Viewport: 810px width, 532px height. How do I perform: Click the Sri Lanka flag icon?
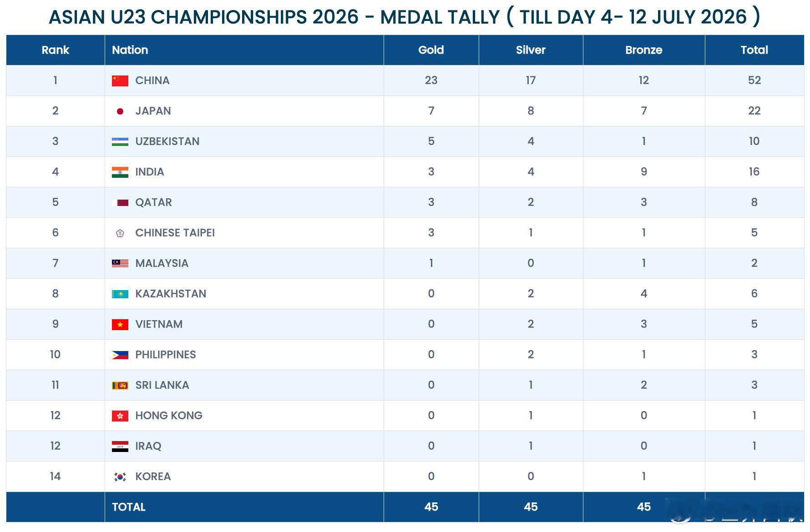[x=120, y=386]
